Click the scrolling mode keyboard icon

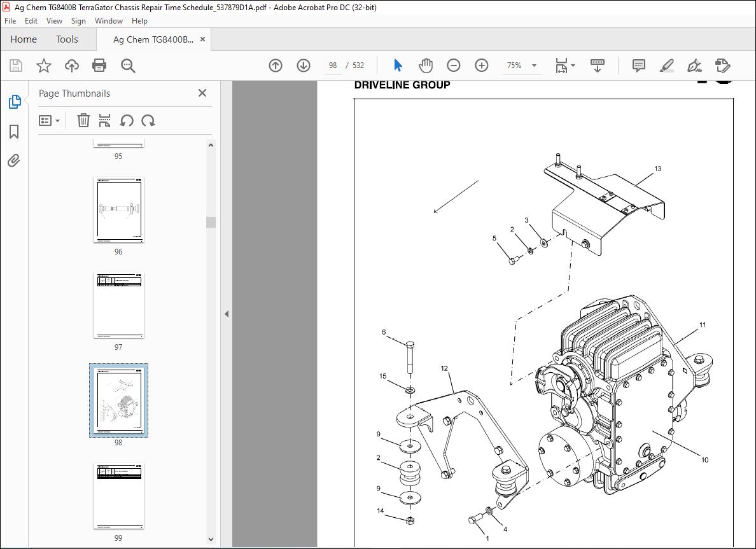598,66
